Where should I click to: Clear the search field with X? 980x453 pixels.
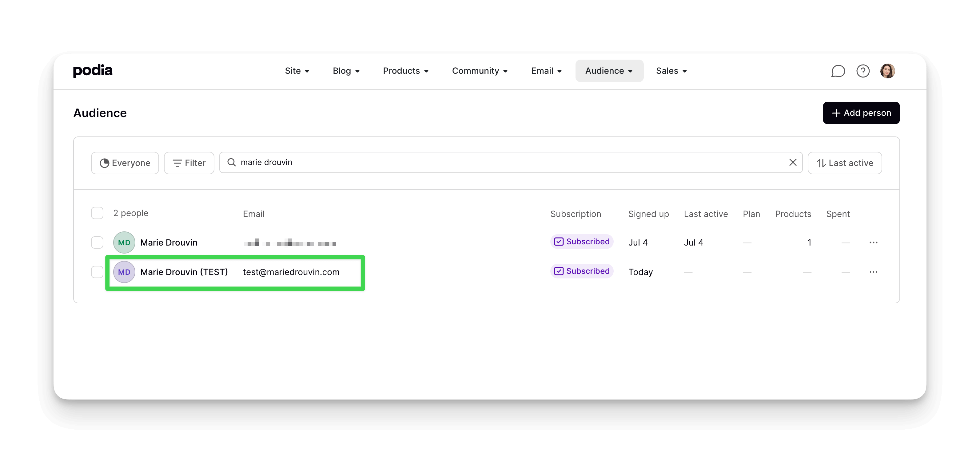click(792, 163)
